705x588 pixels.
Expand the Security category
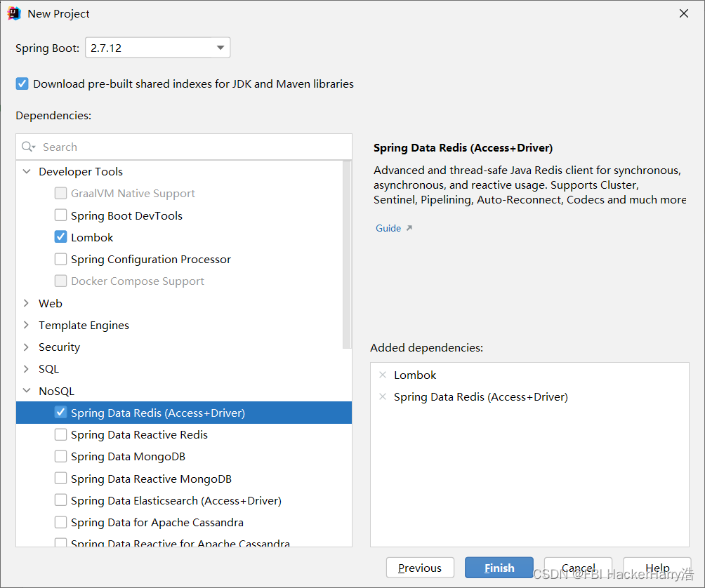27,347
